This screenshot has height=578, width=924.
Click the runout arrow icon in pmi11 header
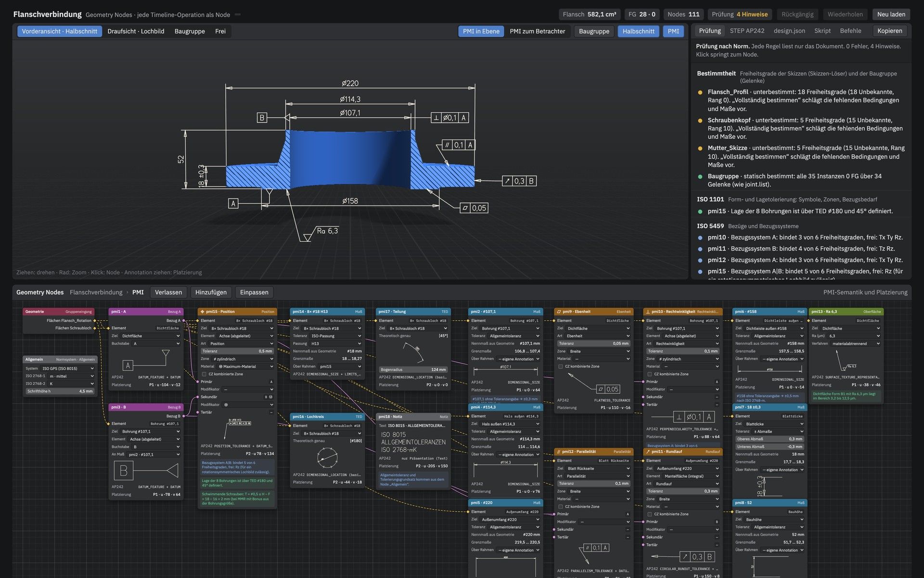point(648,452)
